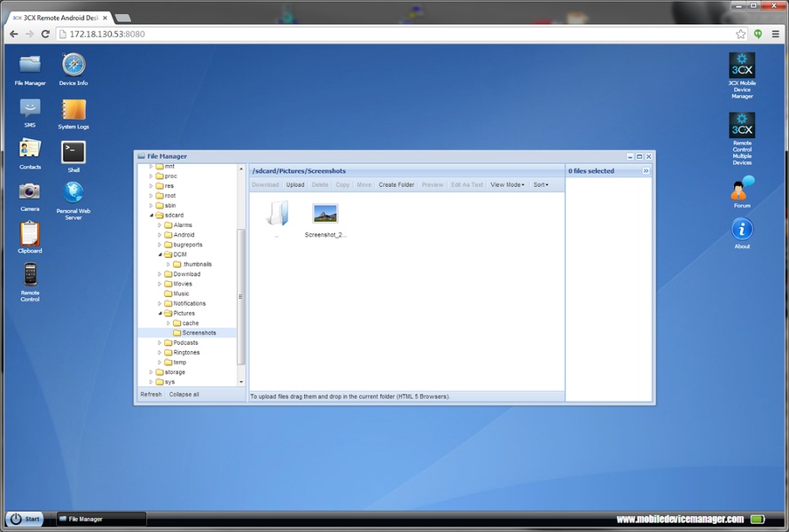This screenshot has height=532, width=789.
Task: Click the 3CX Remote Android browser tab
Action: pos(59,18)
